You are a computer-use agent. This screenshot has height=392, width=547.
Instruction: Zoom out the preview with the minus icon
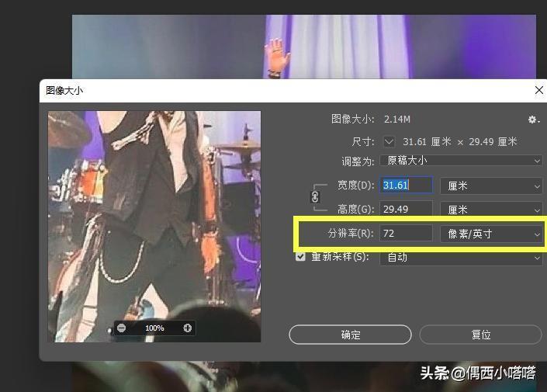[x=122, y=328]
